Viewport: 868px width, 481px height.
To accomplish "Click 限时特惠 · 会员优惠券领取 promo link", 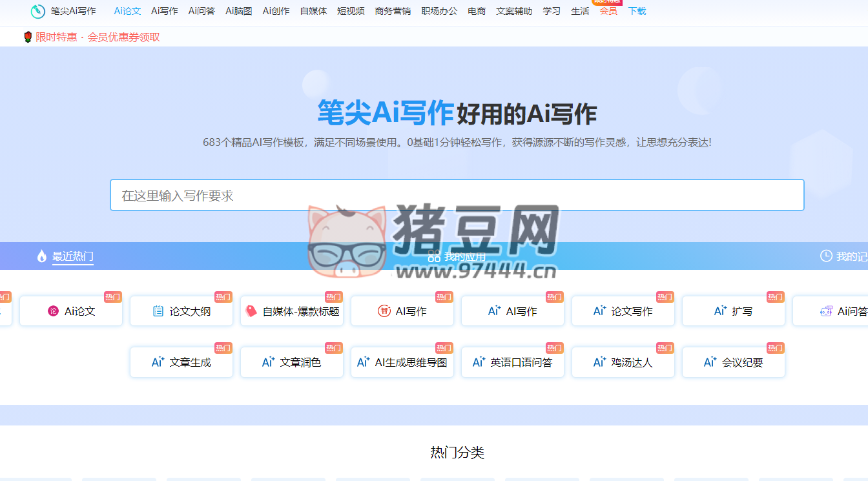I will point(98,37).
